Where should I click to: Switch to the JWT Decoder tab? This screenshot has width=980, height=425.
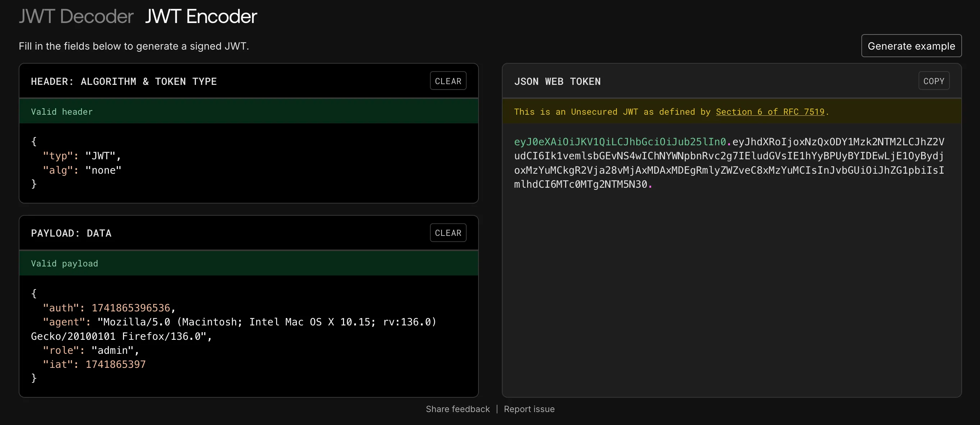75,16
